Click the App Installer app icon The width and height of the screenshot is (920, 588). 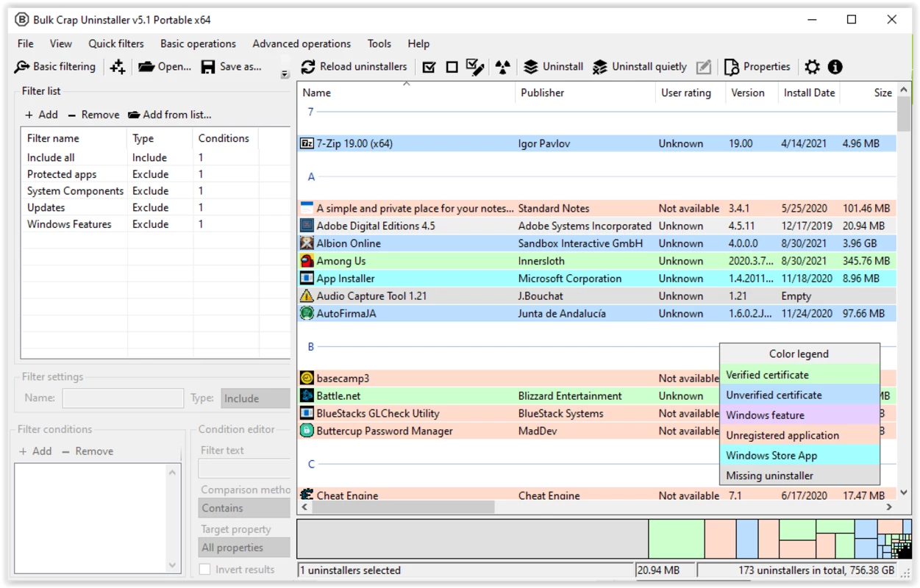click(x=307, y=279)
